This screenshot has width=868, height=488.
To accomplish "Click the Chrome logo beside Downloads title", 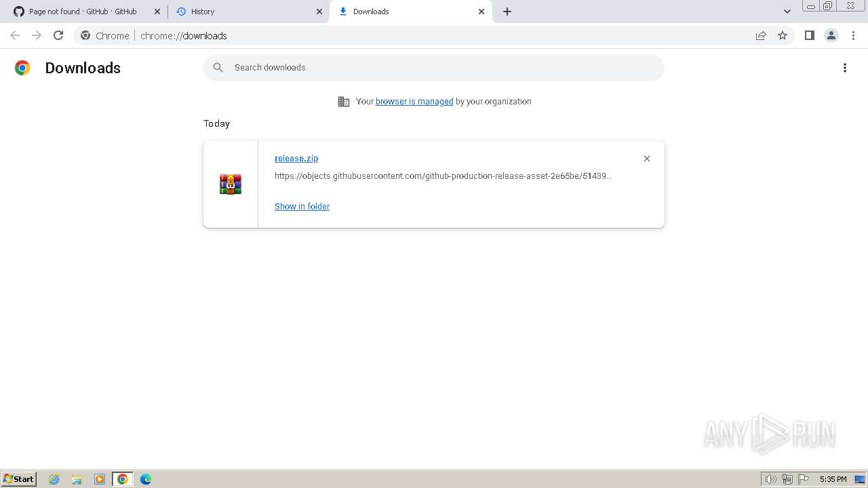I will pos(22,68).
